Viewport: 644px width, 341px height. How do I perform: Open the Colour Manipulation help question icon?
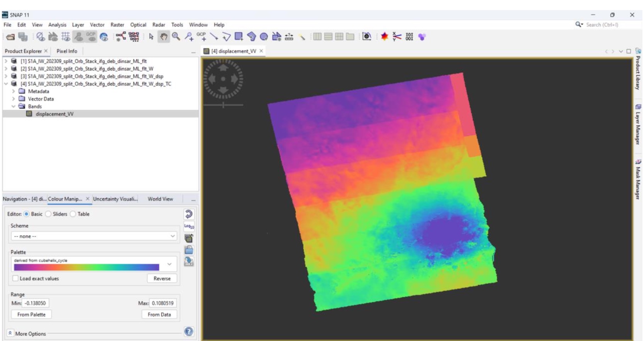point(189,331)
